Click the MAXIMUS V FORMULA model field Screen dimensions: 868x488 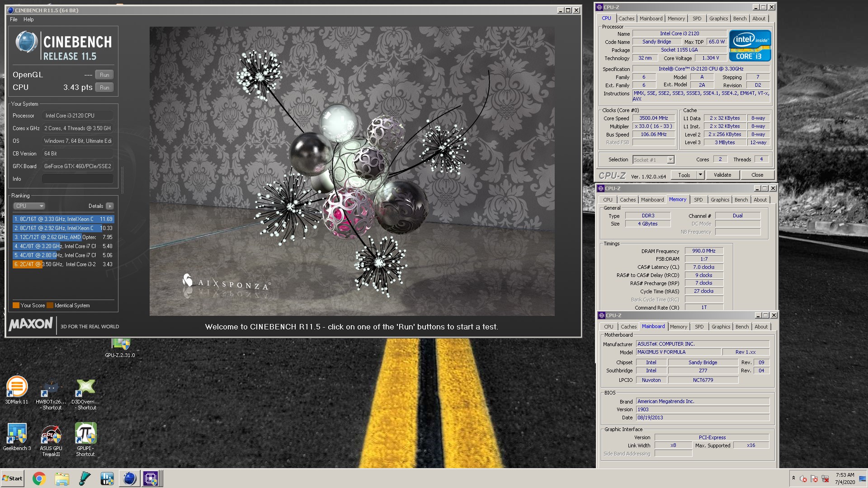click(x=678, y=352)
